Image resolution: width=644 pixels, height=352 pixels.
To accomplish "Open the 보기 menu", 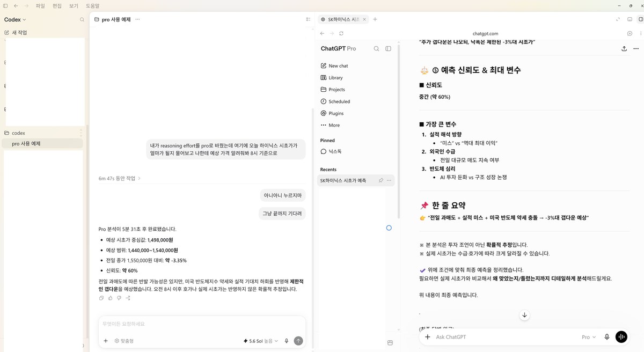I will 74,5.
